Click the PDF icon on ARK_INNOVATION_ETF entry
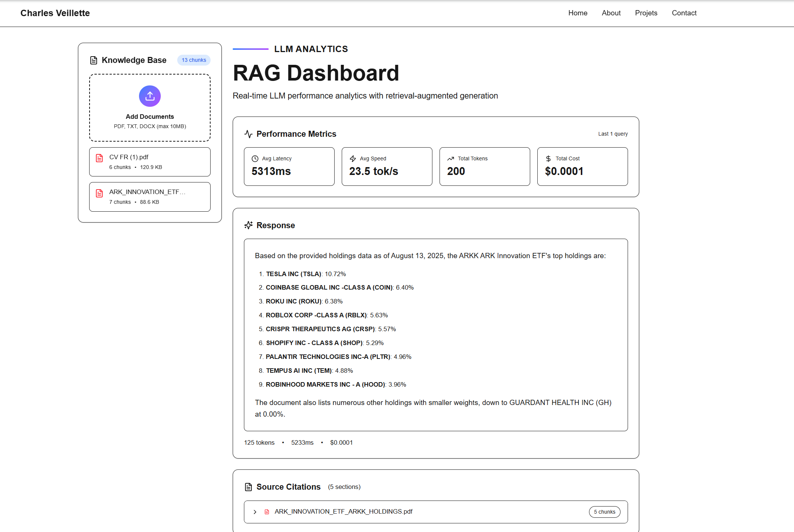The width and height of the screenshot is (794, 532). 99,193
